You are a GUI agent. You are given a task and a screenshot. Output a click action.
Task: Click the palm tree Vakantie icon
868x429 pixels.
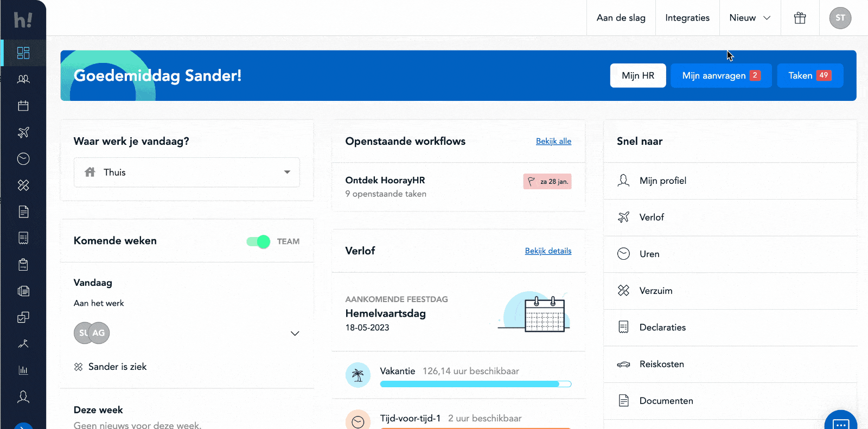click(x=358, y=375)
